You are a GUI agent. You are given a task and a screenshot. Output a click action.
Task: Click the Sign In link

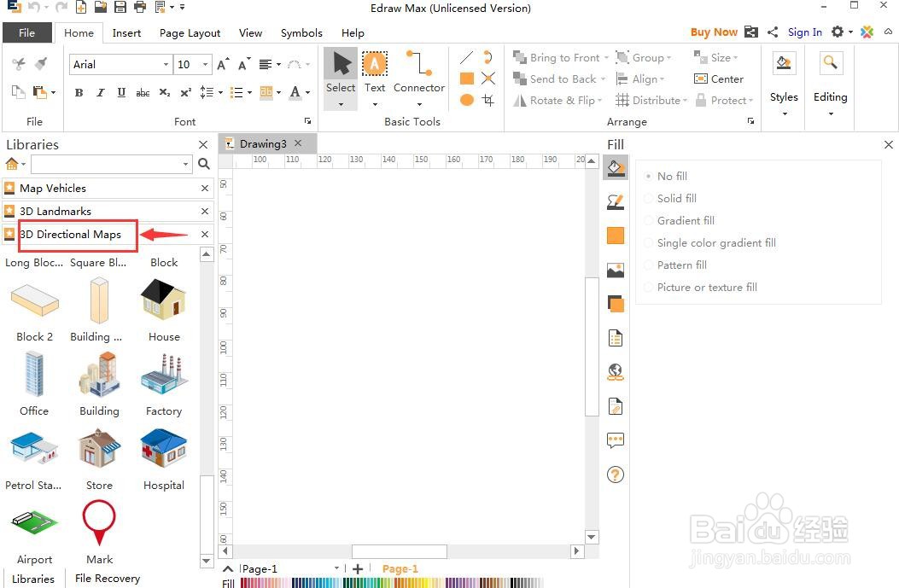pos(805,32)
